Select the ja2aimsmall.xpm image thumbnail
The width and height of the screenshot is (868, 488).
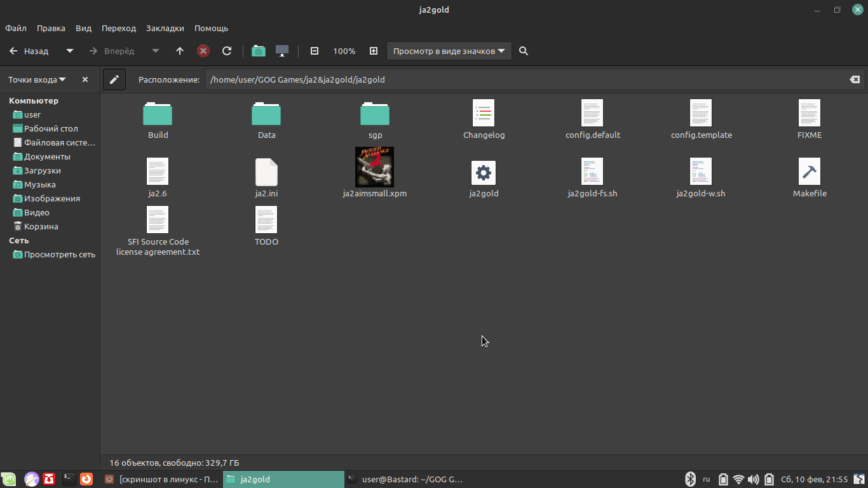coord(374,167)
